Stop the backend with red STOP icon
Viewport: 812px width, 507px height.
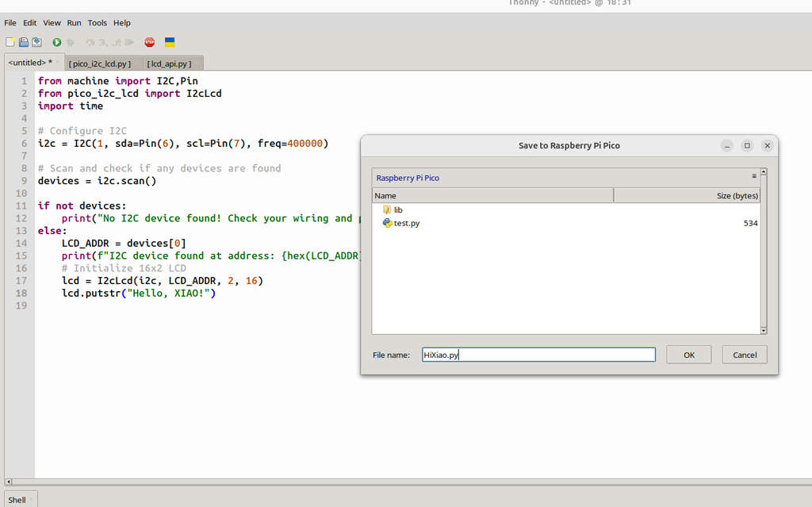coord(150,42)
